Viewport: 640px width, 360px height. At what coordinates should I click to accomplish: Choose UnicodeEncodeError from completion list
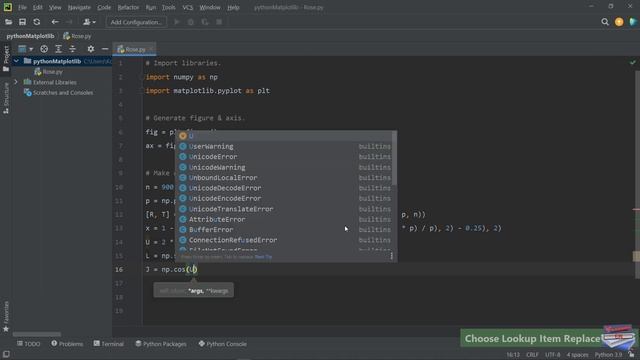pos(285,198)
